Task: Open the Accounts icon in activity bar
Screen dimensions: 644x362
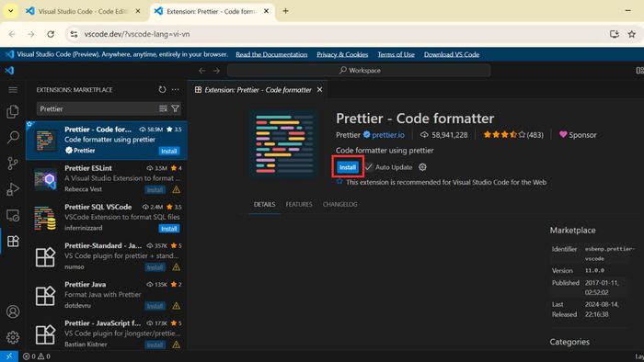Action: click(13, 311)
